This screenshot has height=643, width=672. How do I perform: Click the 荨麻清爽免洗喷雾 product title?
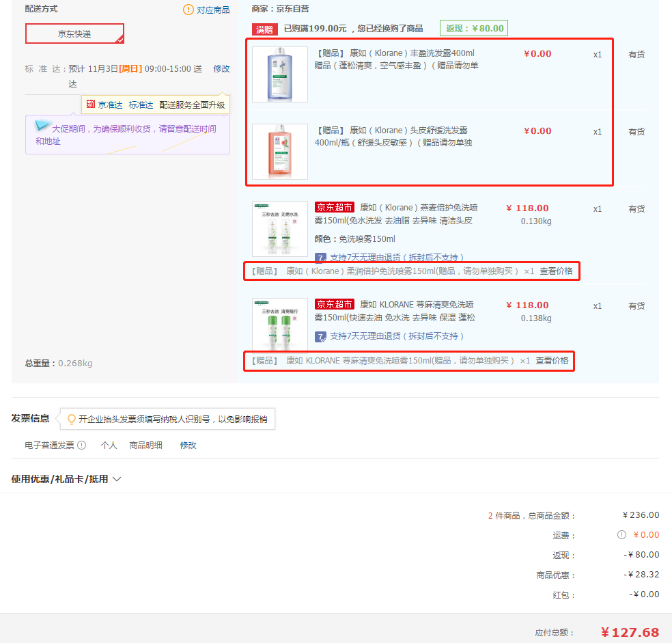(x=395, y=311)
